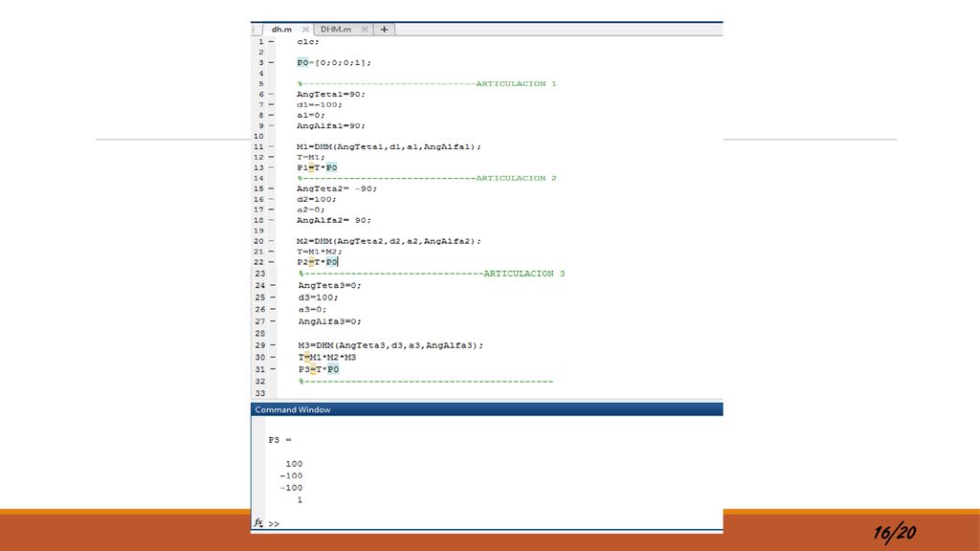Click the line 'T=M1;'

point(311,158)
